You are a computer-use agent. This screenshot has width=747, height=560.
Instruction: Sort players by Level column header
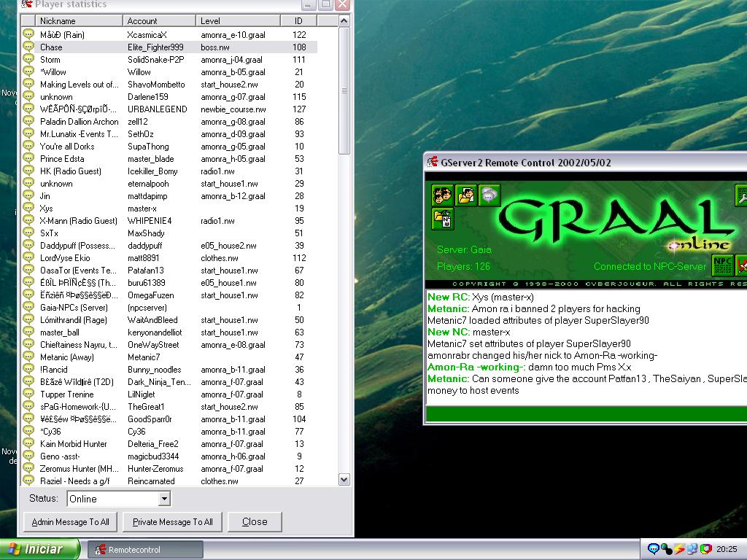pyautogui.click(x=239, y=21)
